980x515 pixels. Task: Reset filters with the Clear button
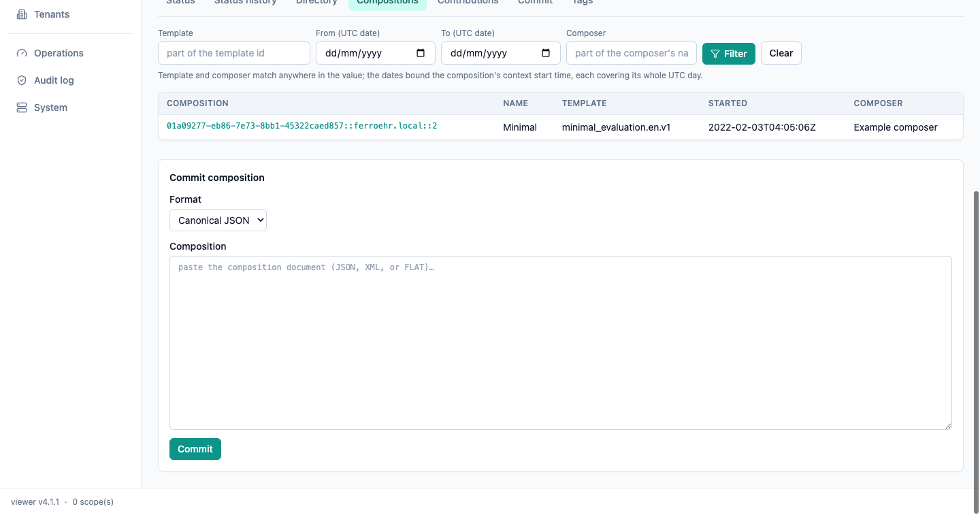pyautogui.click(x=781, y=53)
